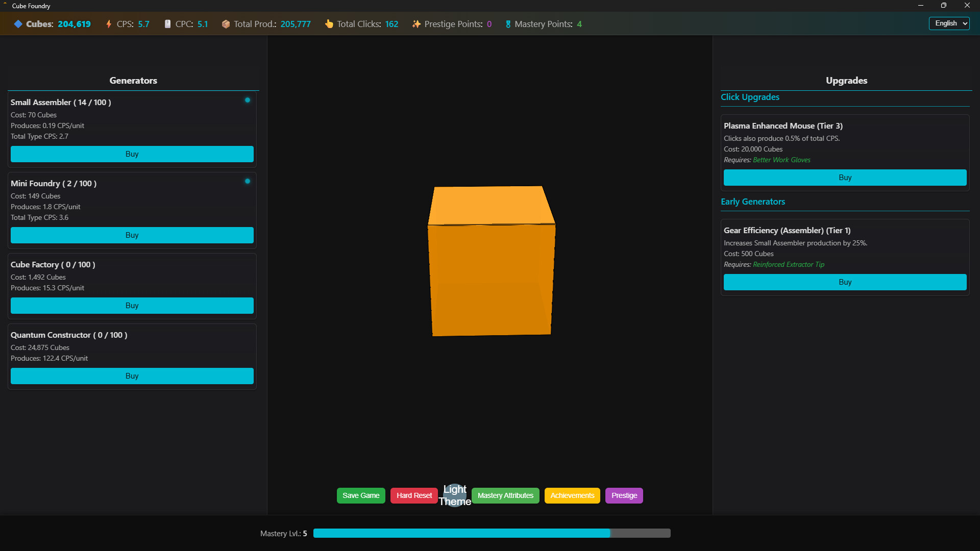Click the figure icon next to Mastery Points
Image resolution: width=980 pixels, height=551 pixels.
508,23
